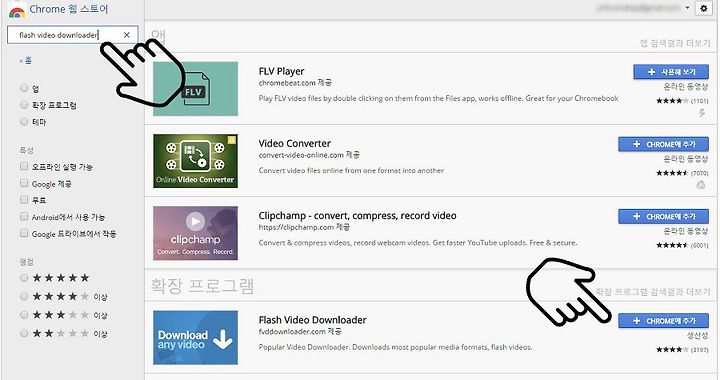This screenshot has height=380, width=720.
Task: Show more extension search results link
Action: (653, 292)
